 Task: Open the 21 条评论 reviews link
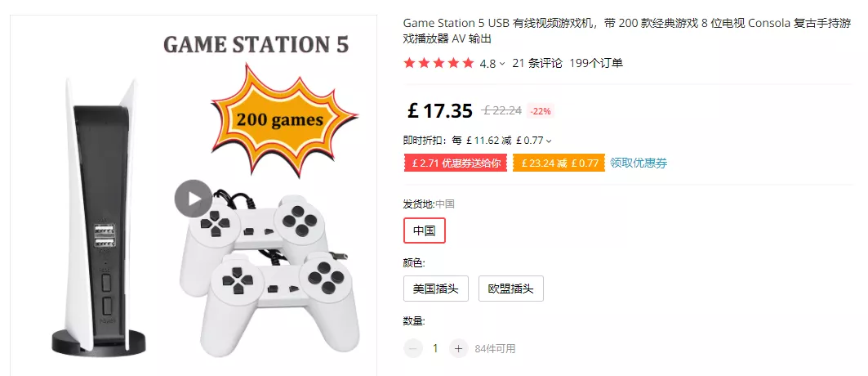pyautogui.click(x=536, y=63)
